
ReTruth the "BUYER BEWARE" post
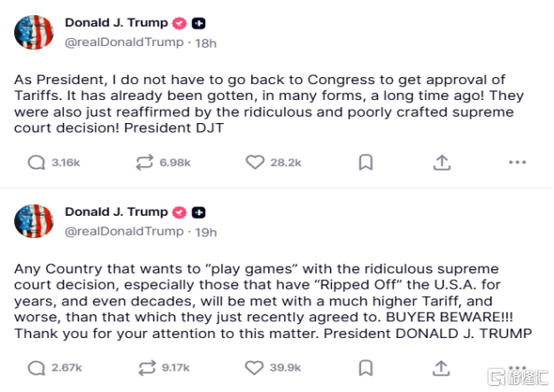142,367
